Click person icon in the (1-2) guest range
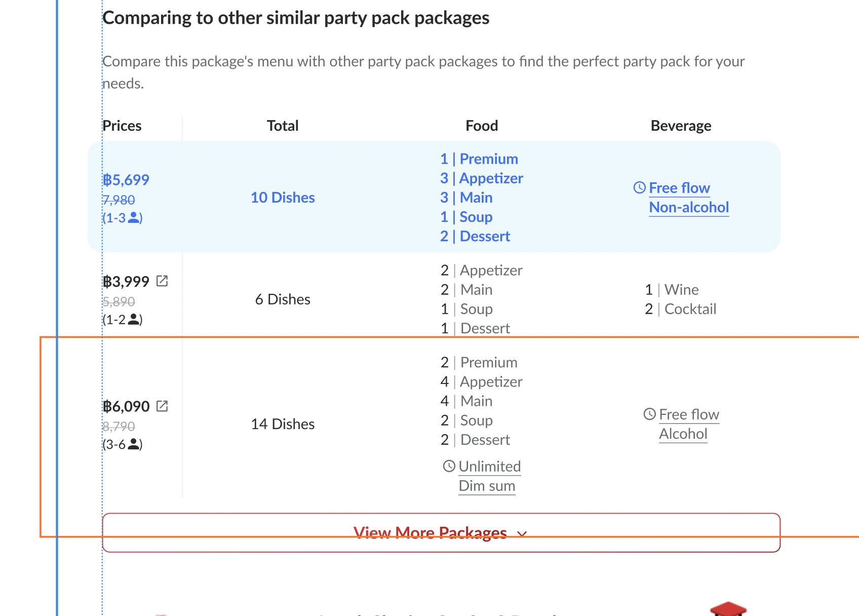Screen dimensions: 859x616 (134, 319)
